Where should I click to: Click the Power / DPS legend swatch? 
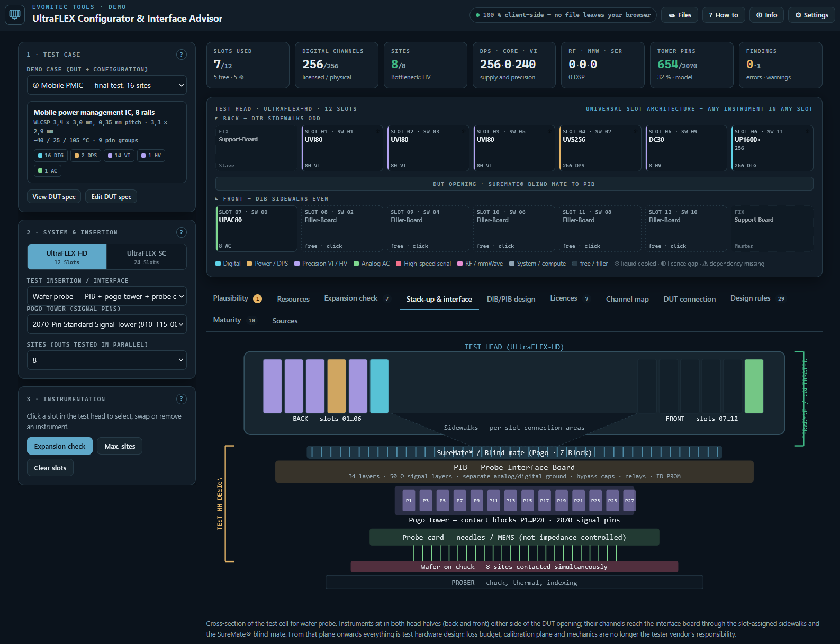[249, 264]
